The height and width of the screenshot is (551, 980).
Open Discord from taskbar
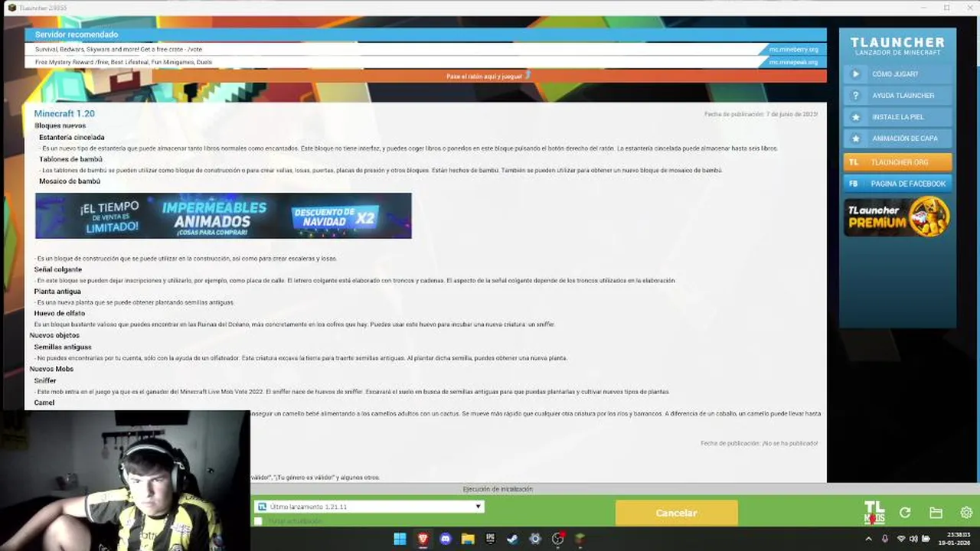coord(446,539)
